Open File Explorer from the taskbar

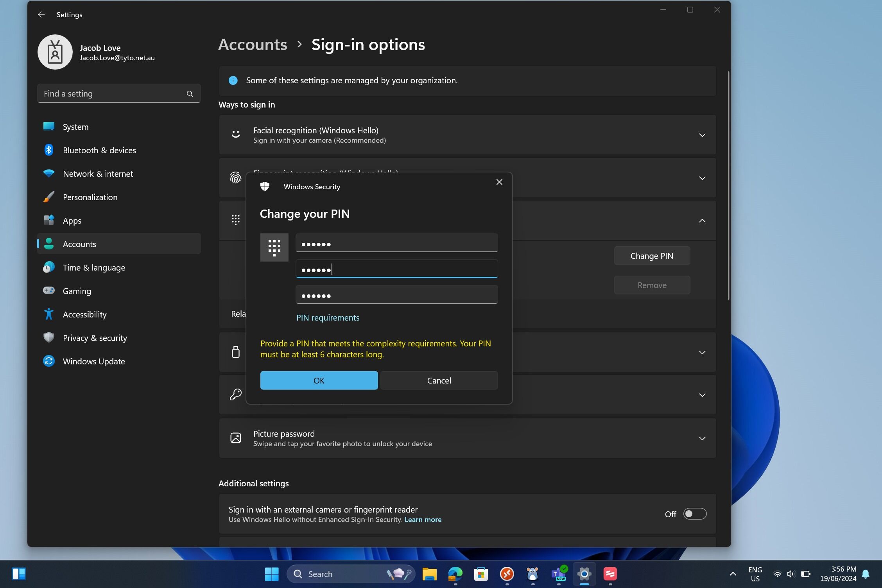coord(429,574)
